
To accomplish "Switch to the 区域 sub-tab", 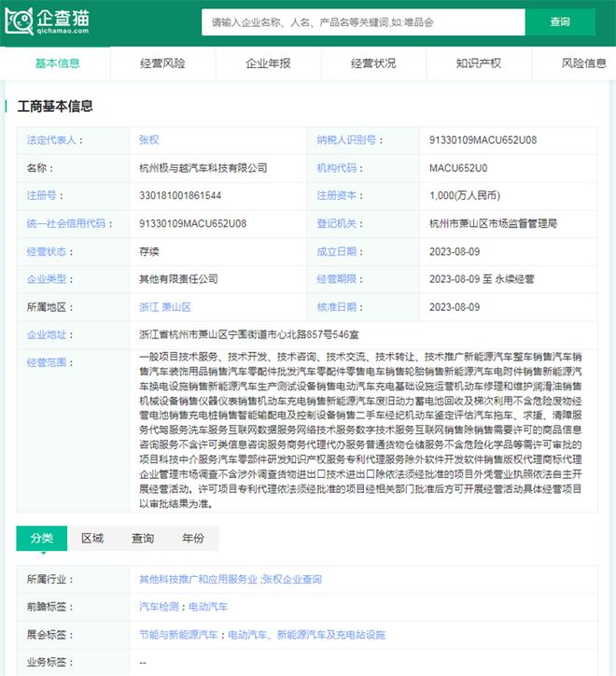I will [92, 538].
